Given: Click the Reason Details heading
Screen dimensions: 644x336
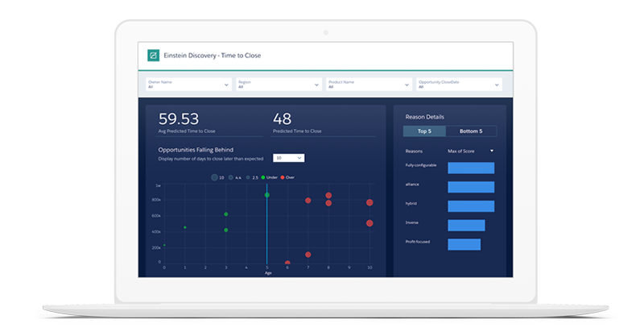Looking at the screenshot, I should (425, 117).
